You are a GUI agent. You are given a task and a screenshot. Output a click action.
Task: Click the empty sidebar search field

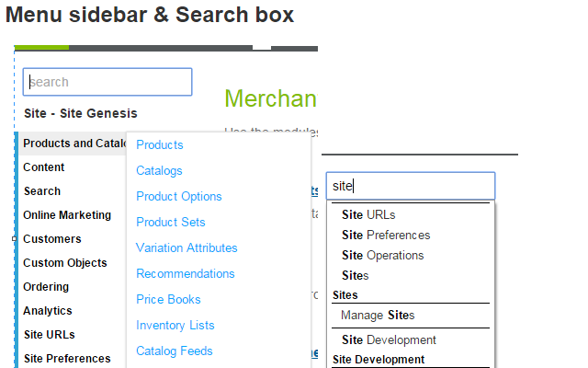[107, 82]
